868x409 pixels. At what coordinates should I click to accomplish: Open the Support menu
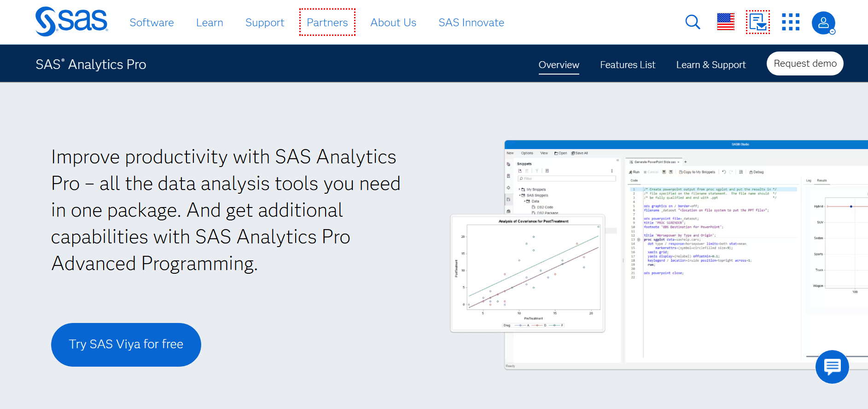pos(265,23)
